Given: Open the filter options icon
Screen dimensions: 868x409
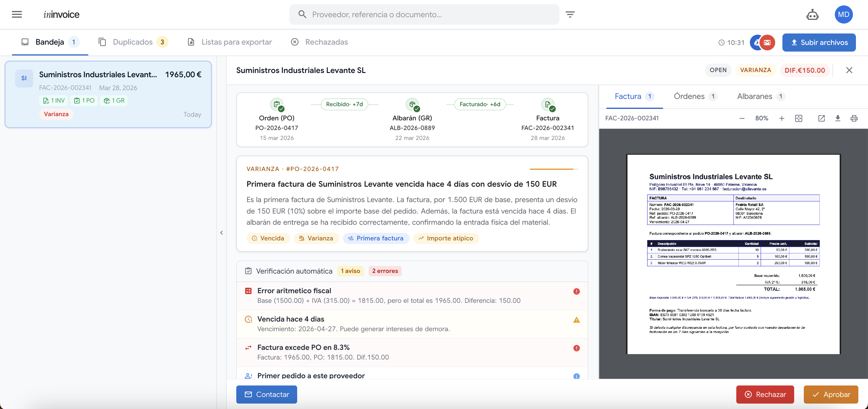Looking at the screenshot, I should pyautogui.click(x=570, y=14).
